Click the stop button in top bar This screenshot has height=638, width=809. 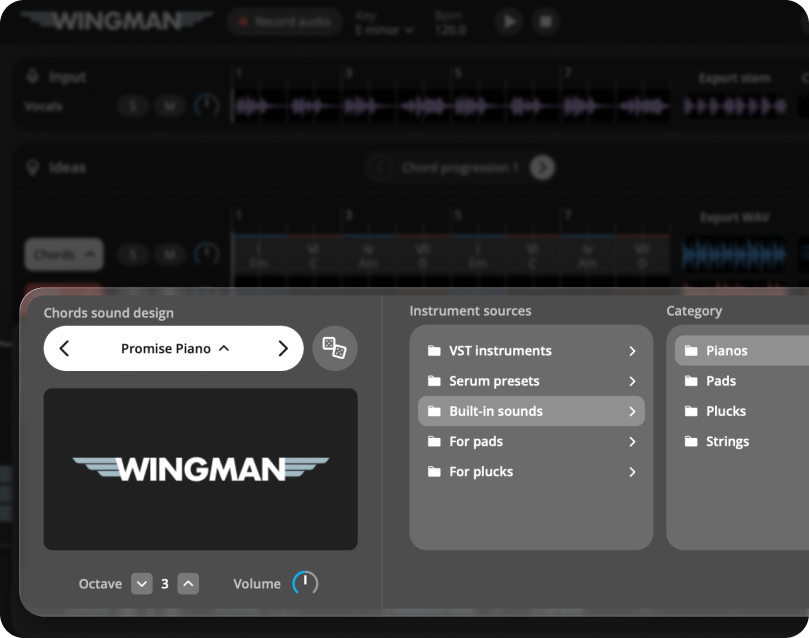tap(545, 22)
